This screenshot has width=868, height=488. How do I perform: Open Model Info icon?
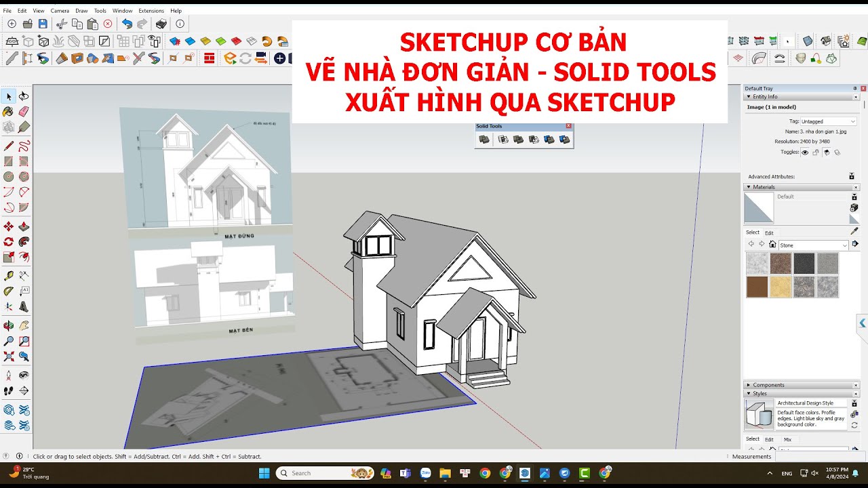[x=180, y=24]
